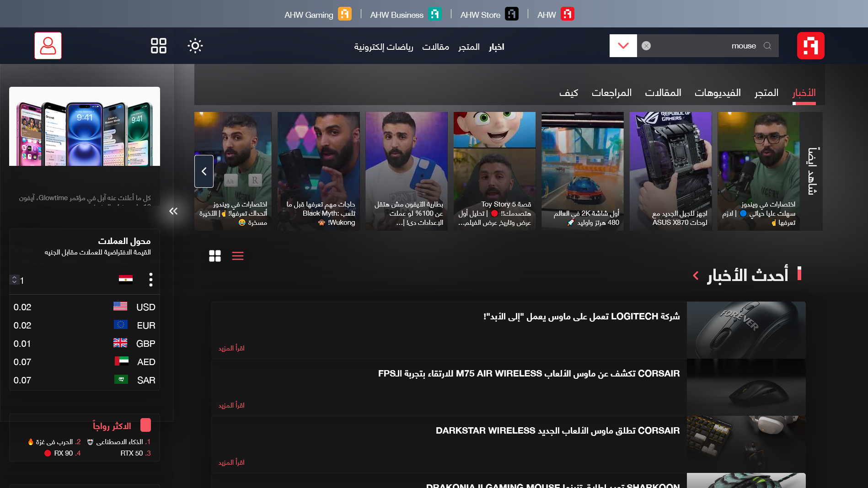The width and height of the screenshot is (868, 488).
Task: Open the AHW Business teal logo icon
Action: 435,14
